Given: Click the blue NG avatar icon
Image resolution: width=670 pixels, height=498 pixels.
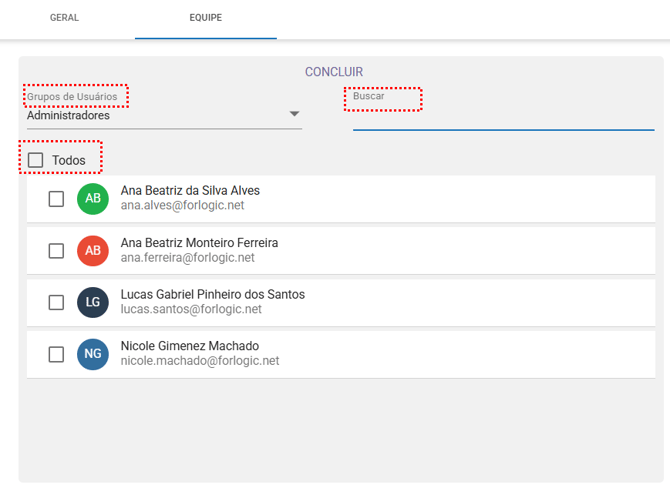Looking at the screenshot, I should pos(93,354).
